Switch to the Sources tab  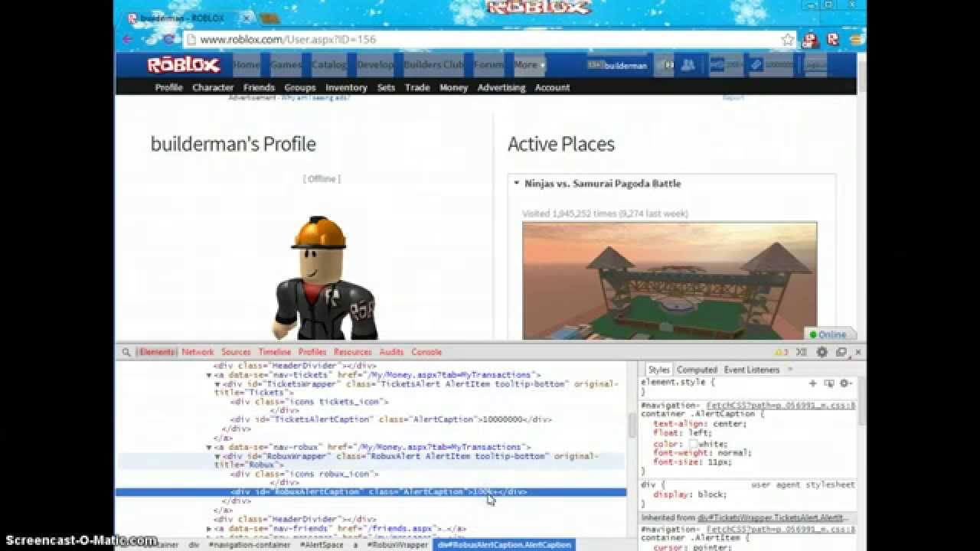pyautogui.click(x=236, y=352)
